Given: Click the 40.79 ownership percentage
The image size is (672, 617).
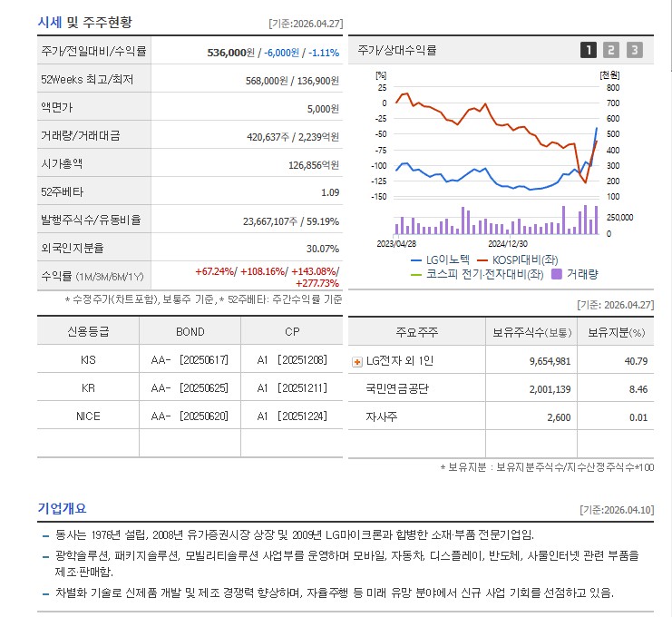Looking at the screenshot, I should pos(636,361).
